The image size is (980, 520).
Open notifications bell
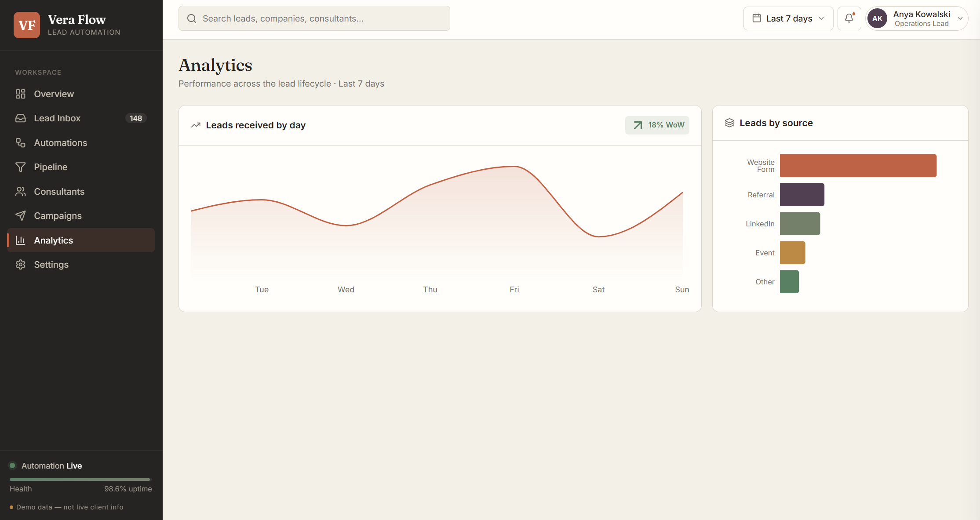click(849, 18)
